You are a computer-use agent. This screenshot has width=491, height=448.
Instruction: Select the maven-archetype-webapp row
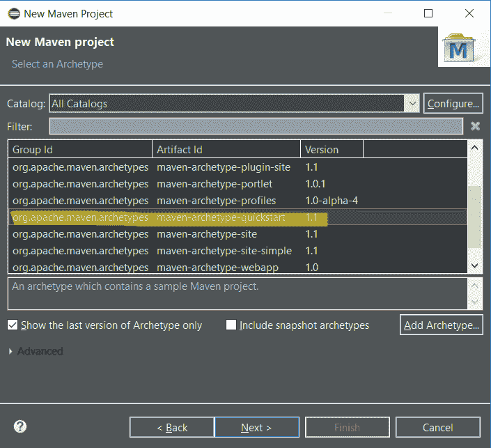(x=237, y=268)
